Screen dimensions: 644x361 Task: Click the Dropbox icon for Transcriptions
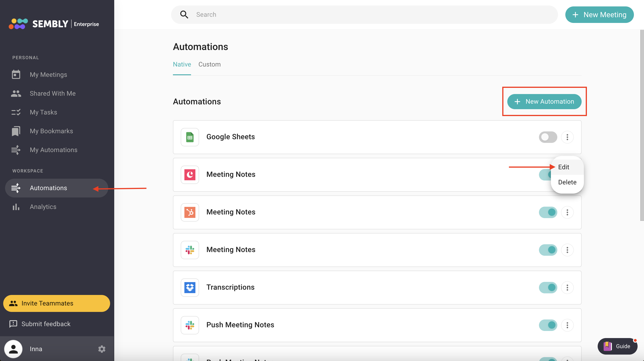click(190, 287)
